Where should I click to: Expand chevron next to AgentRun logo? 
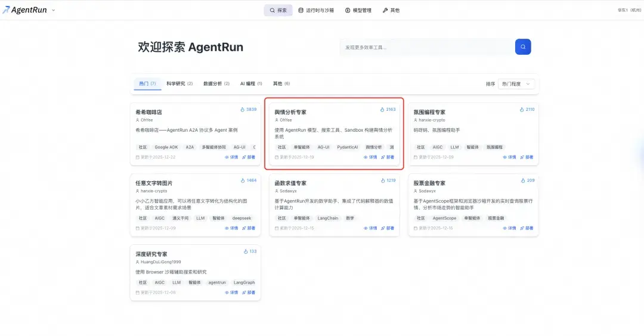click(x=54, y=10)
